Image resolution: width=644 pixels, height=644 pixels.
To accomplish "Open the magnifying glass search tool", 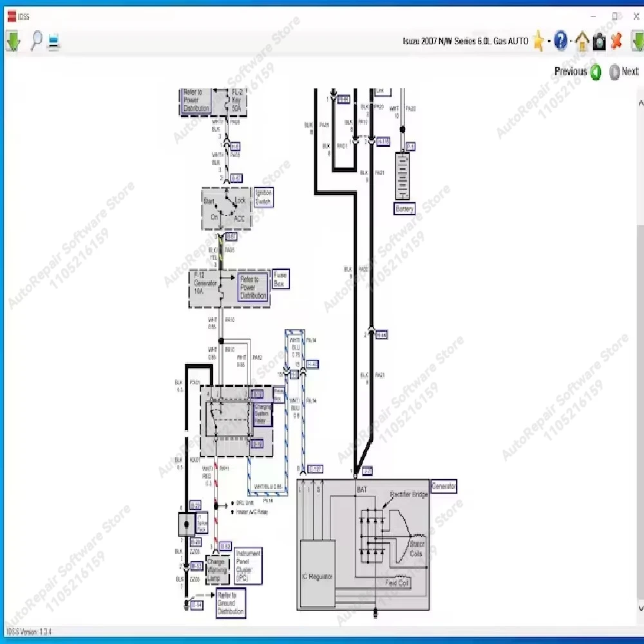I will [36, 41].
